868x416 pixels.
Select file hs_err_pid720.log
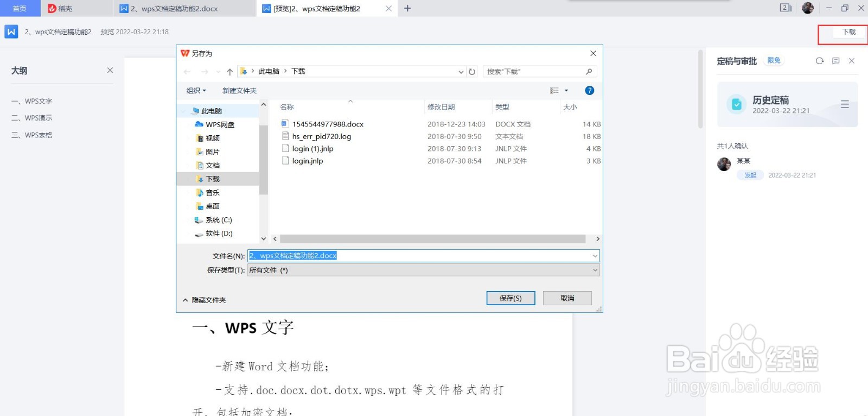click(x=321, y=136)
